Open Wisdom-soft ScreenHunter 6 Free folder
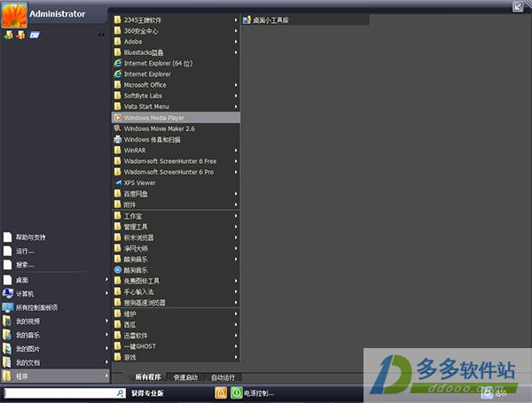This screenshot has height=403, width=532. (176, 161)
